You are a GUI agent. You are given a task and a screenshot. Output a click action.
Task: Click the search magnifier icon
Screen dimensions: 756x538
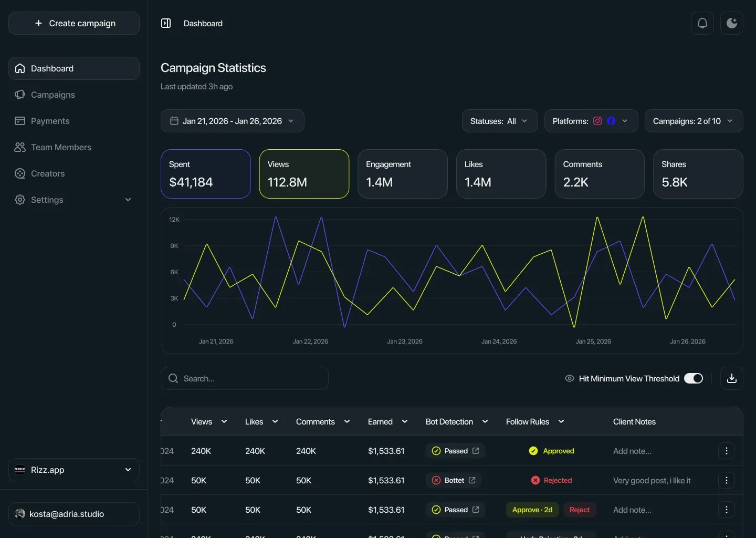click(173, 378)
